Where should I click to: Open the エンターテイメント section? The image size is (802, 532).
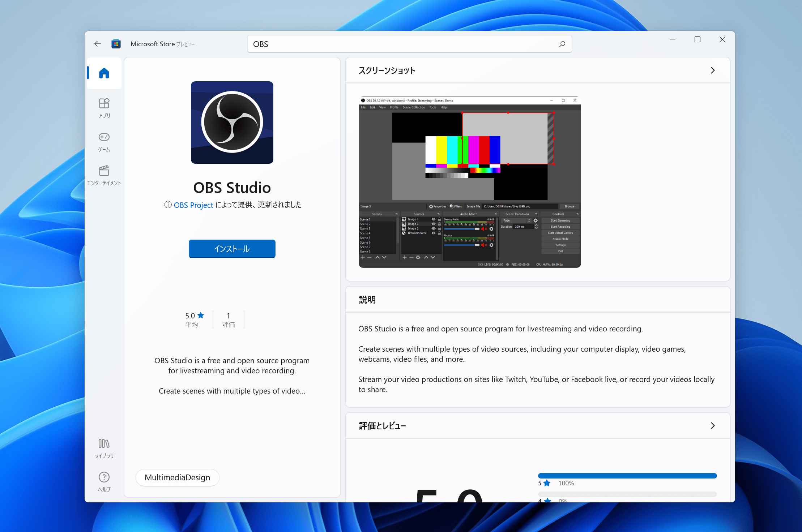click(x=104, y=176)
